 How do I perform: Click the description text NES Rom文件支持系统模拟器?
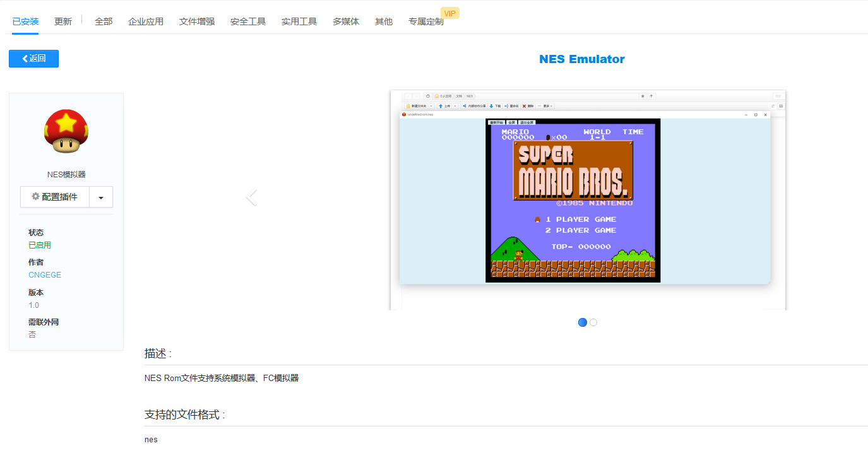(222, 379)
